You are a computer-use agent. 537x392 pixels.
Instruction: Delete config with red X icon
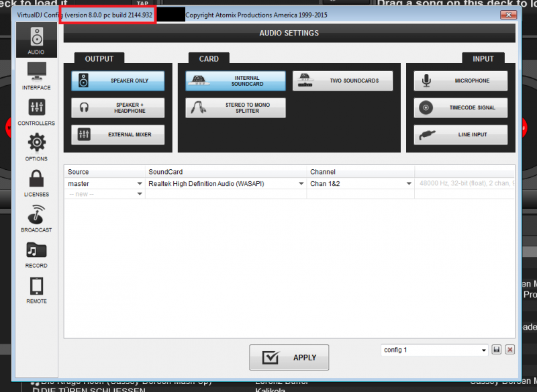[510, 350]
